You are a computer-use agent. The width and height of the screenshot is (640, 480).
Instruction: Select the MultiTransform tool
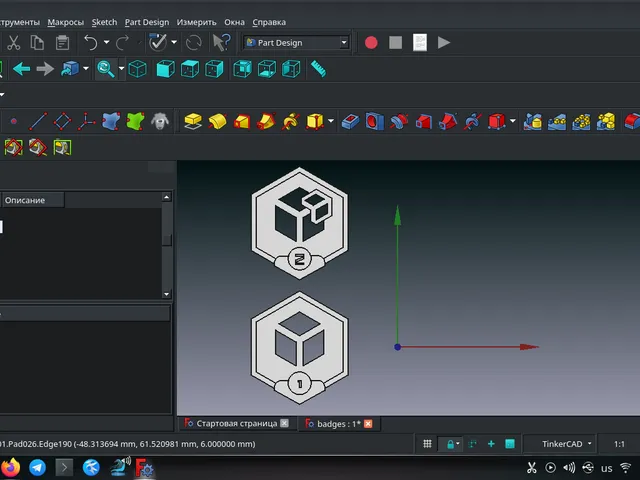point(606,121)
